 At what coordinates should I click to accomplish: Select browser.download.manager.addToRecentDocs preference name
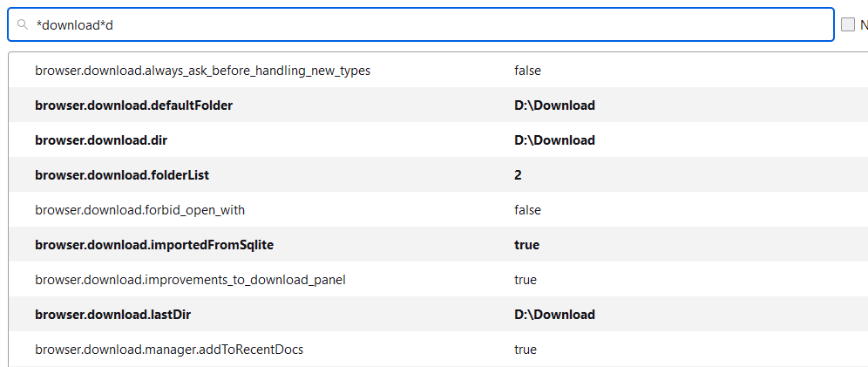[x=169, y=350]
